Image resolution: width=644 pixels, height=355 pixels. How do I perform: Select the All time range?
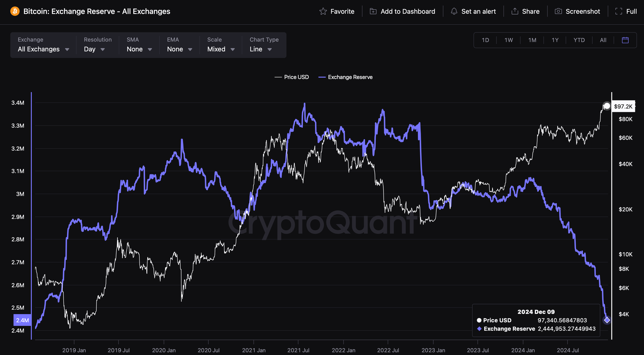pyautogui.click(x=603, y=40)
